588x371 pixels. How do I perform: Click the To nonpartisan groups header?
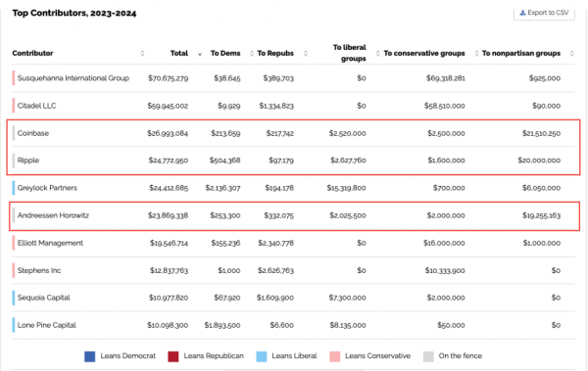[x=521, y=53]
